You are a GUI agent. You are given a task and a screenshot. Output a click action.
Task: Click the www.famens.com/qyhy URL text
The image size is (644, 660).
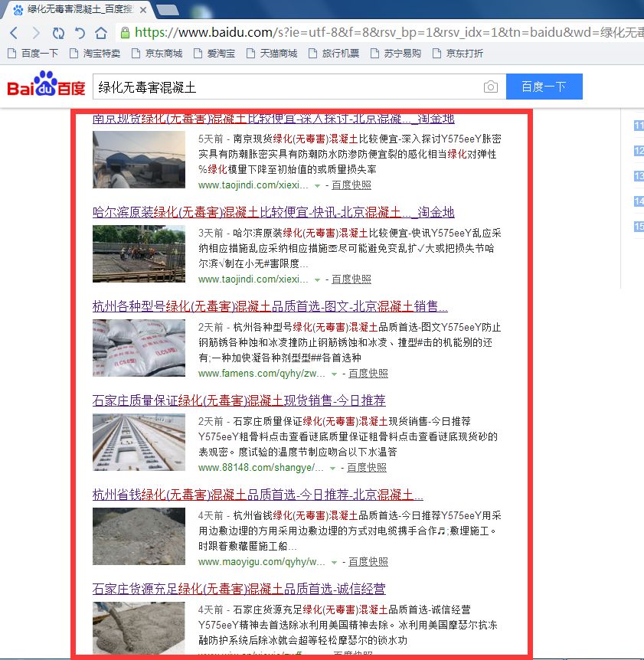[262, 374]
